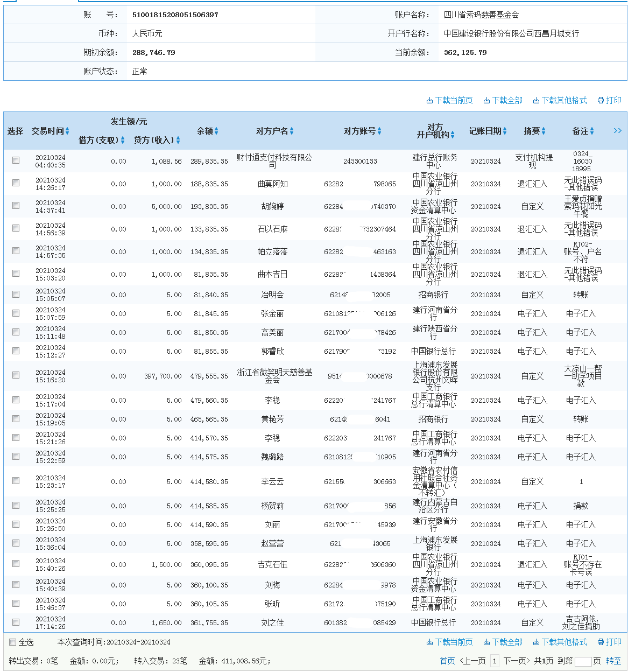
Task: Click the download icon beside 下载当前页
Action: (429, 100)
